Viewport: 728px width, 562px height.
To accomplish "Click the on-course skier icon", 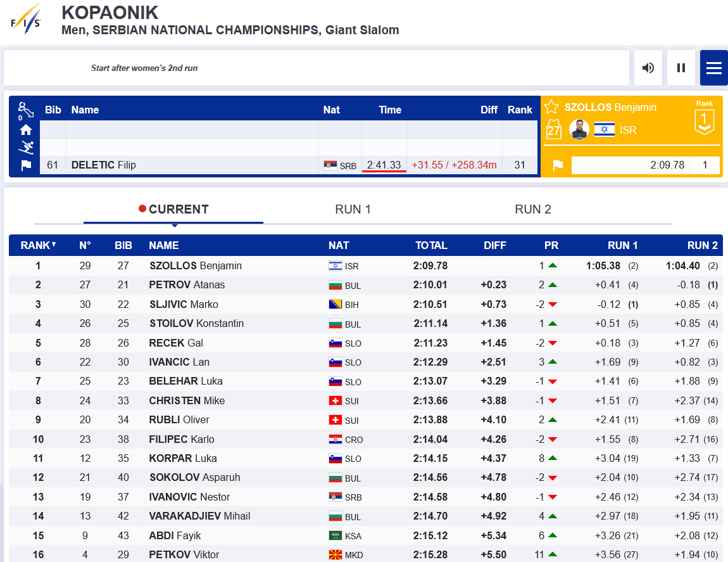I will coord(25,148).
